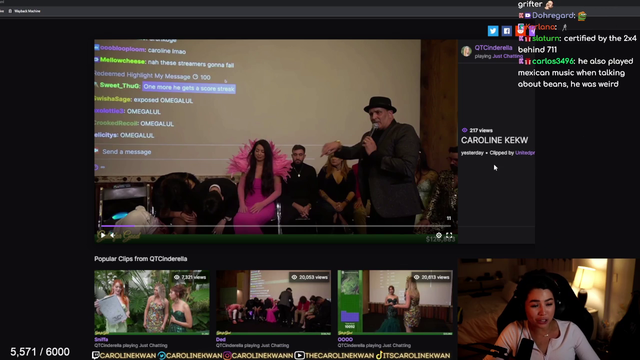The image size is (640, 360).
Task: Click the Ded clip title
Action: (x=221, y=340)
